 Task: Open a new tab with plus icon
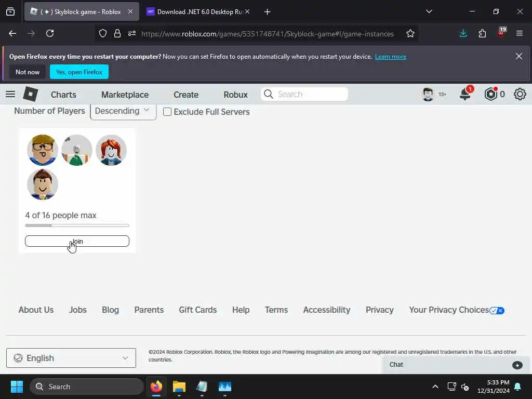268,12
